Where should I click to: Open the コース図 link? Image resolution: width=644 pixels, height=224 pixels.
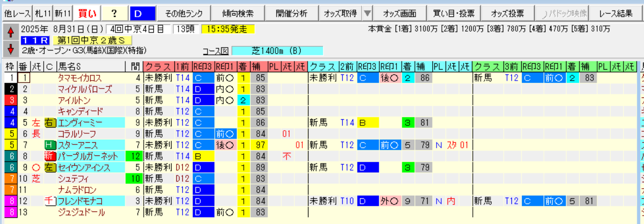click(x=215, y=51)
